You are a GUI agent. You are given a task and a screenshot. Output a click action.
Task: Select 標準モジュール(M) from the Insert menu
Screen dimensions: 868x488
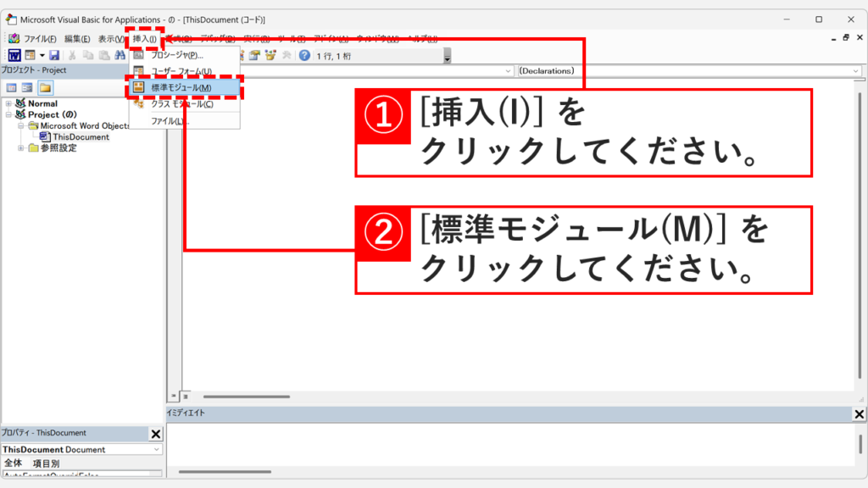click(x=182, y=87)
